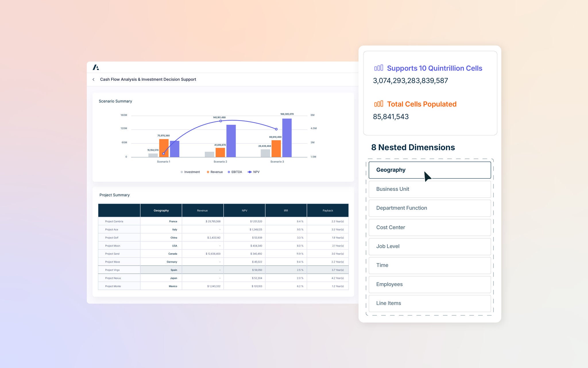The height and width of the screenshot is (368, 588).
Task: Click the 3,074,293,283,839,587 value
Action: pyautogui.click(x=410, y=81)
